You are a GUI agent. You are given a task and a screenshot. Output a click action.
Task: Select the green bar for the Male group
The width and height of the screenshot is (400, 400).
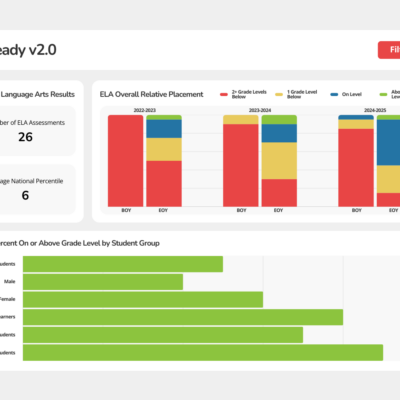pyautogui.click(x=103, y=282)
